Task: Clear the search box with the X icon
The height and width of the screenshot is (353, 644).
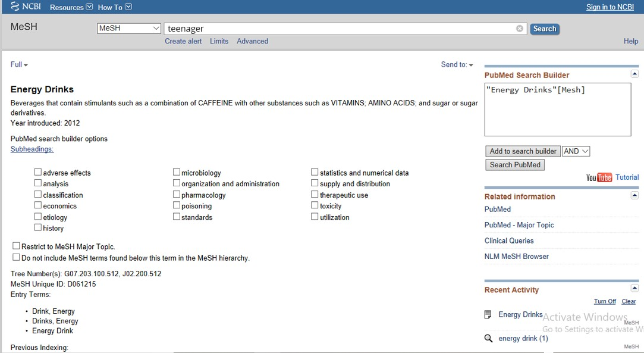Action: point(520,29)
